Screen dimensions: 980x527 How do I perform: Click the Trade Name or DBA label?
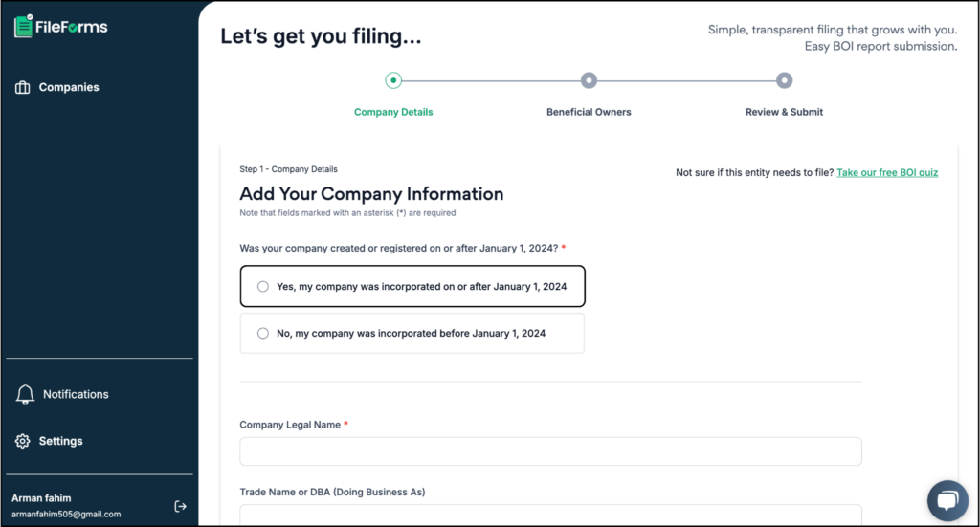tap(332, 492)
